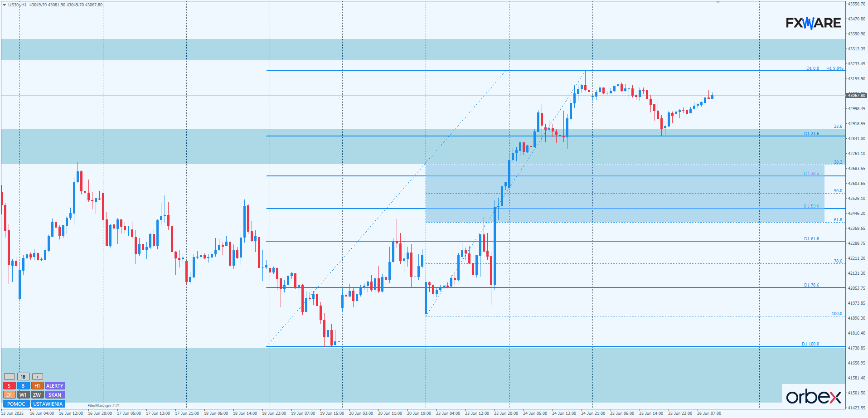Open USTAWIENIA settings

tap(48, 404)
